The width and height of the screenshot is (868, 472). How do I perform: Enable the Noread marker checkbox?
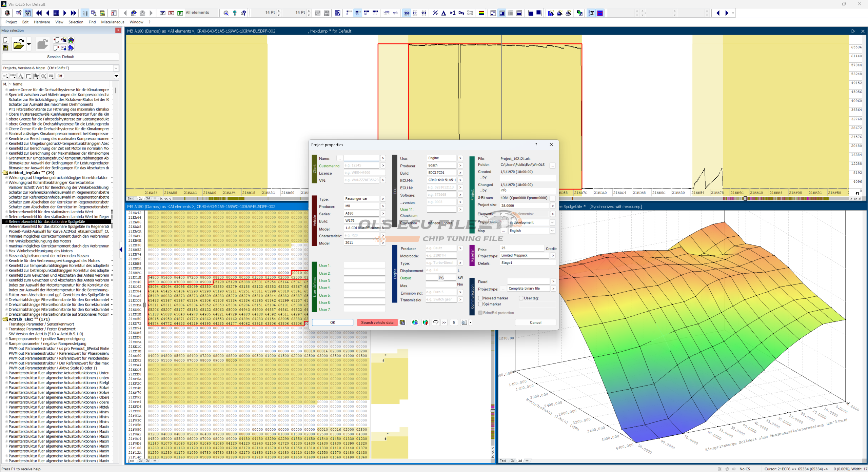pyautogui.click(x=480, y=298)
